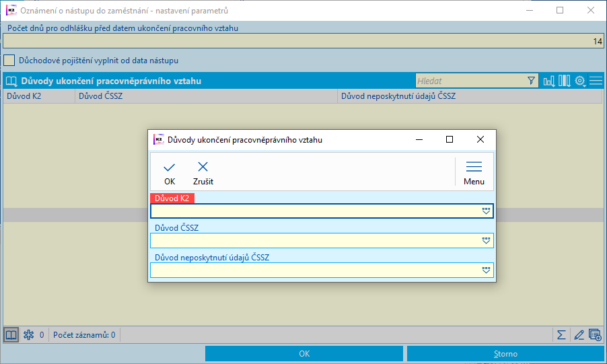Viewport: 607px width, 364px height.
Task: Click the book icon in status bar
Action: click(11, 335)
